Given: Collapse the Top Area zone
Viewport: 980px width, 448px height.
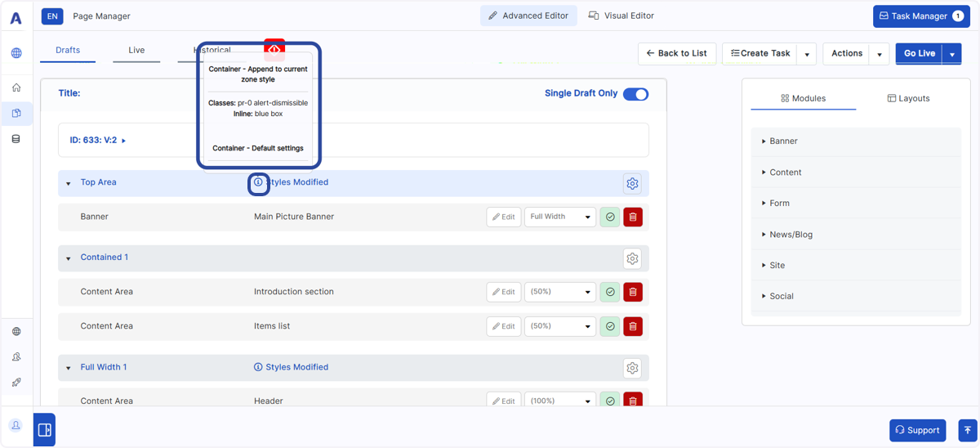Looking at the screenshot, I should (x=69, y=183).
